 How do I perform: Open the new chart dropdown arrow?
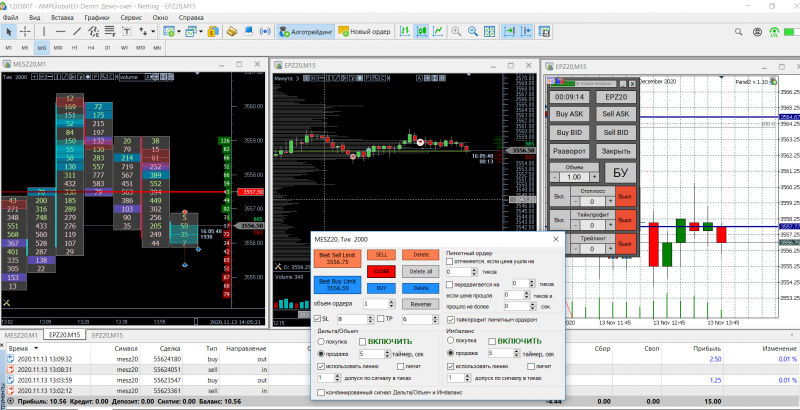pos(179,32)
